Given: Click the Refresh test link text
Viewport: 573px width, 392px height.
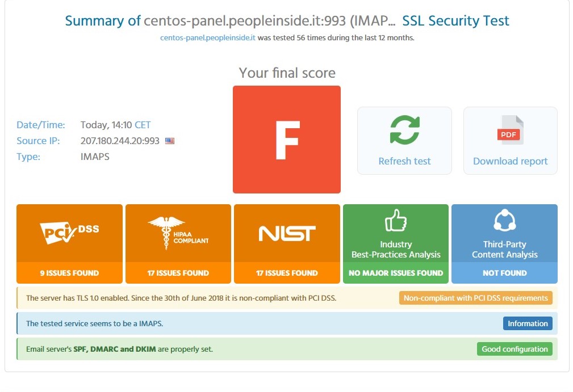Looking at the screenshot, I should pos(404,161).
